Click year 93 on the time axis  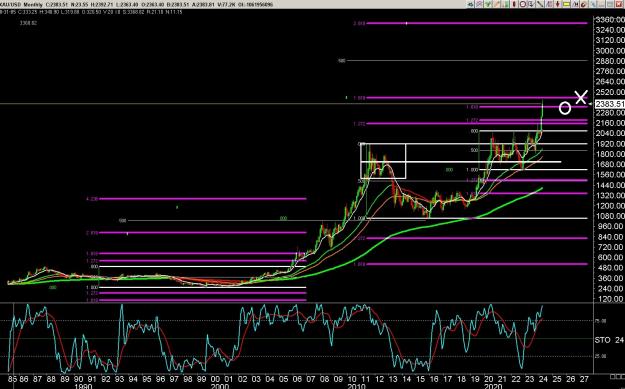pyautogui.click(x=120, y=379)
